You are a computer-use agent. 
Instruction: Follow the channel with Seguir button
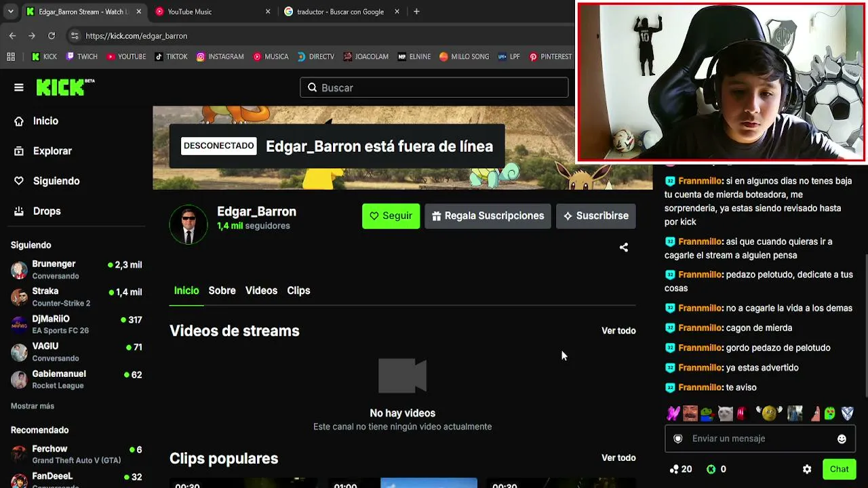click(391, 216)
